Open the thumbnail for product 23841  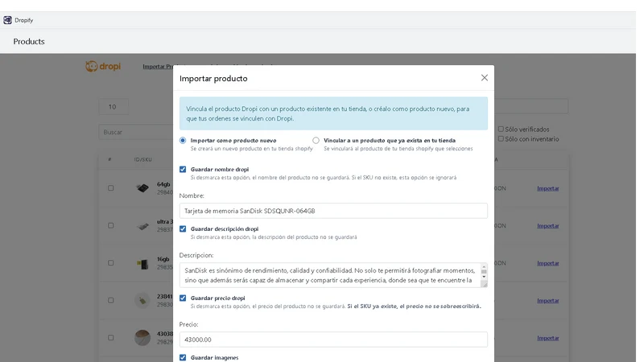coord(142,300)
